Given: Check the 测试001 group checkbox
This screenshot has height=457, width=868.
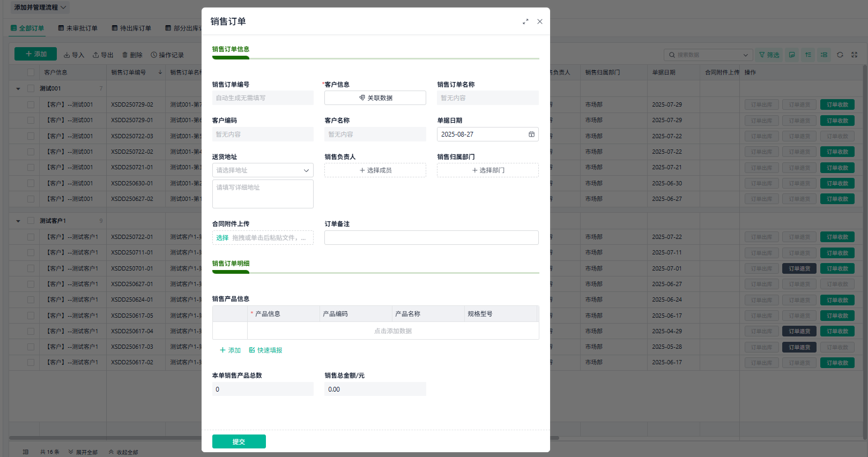Looking at the screenshot, I should pyautogui.click(x=31, y=88).
